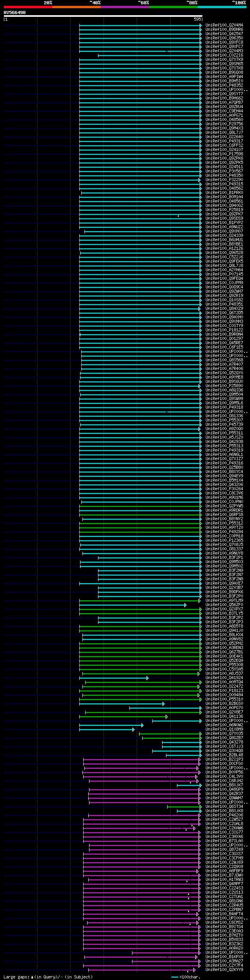Click the cyan alignment bar for Q41924
This screenshot has width=250, height=980.
(x=114, y=678)
